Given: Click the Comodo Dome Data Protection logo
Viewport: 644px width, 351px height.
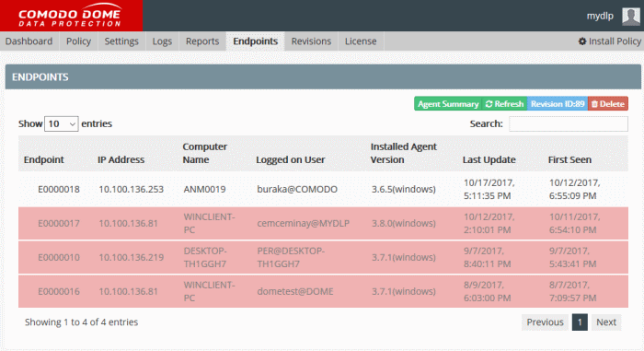Looking at the screenshot, I should pos(71,16).
